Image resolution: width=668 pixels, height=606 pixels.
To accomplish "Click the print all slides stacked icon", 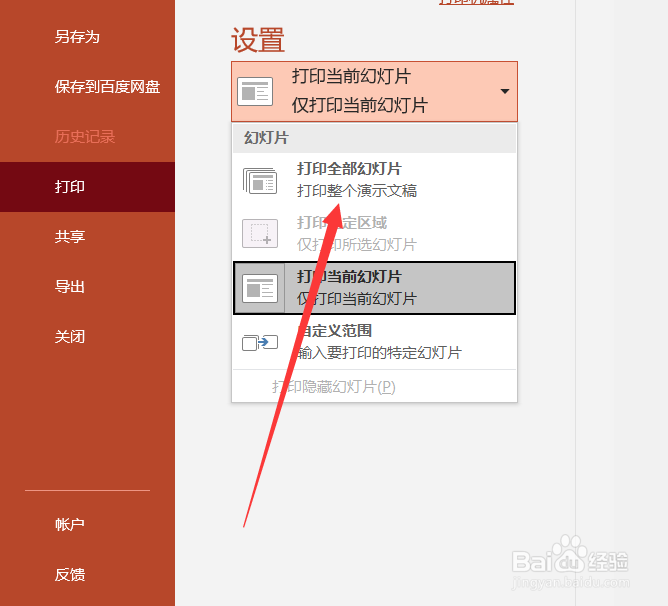I will pyautogui.click(x=260, y=181).
